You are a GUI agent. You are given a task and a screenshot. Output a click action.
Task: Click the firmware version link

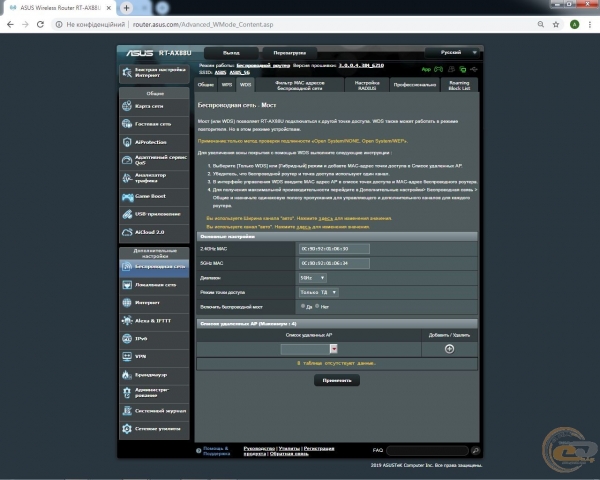361,65
